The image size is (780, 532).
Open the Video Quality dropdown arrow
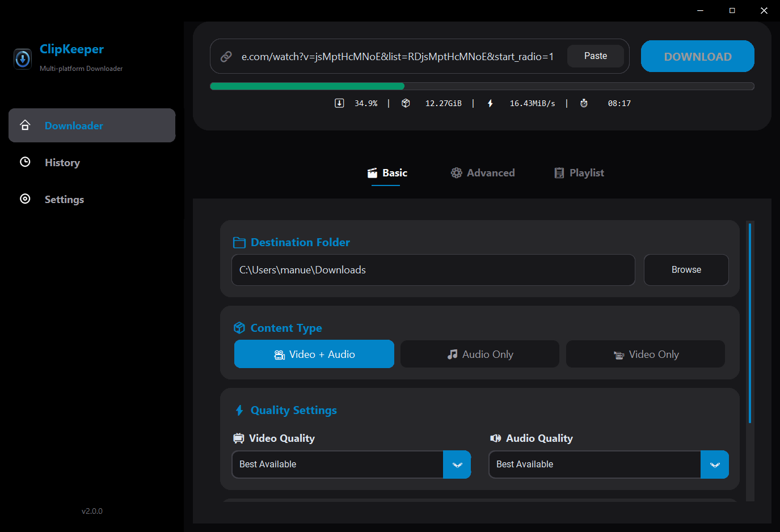click(457, 465)
